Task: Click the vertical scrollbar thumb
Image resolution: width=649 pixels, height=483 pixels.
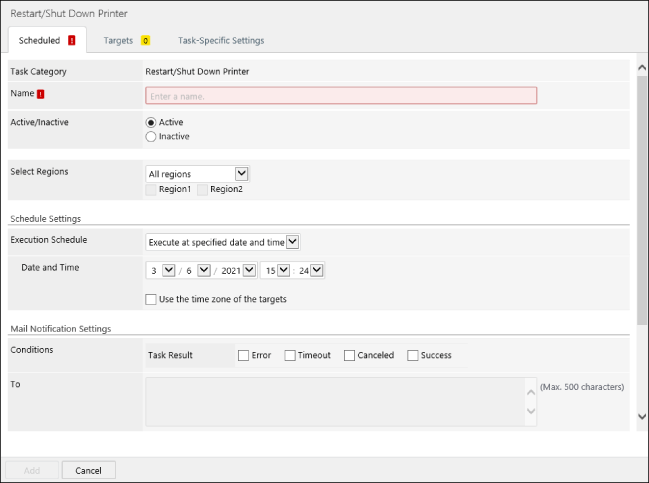Action: tap(641, 200)
